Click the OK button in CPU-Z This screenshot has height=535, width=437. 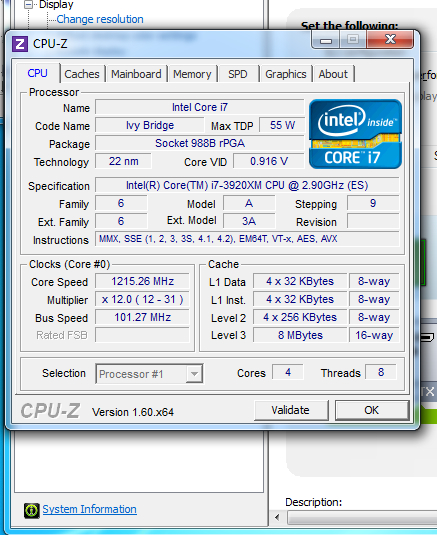[372, 410]
